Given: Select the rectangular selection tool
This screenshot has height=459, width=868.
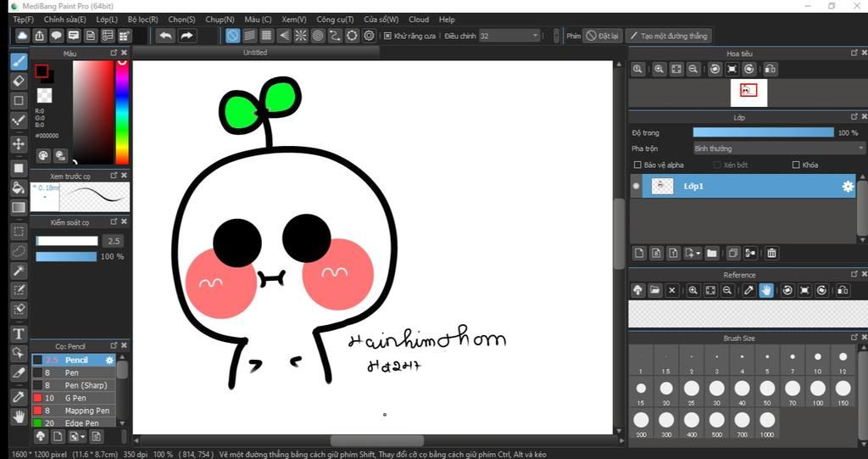Looking at the screenshot, I should 19,232.
